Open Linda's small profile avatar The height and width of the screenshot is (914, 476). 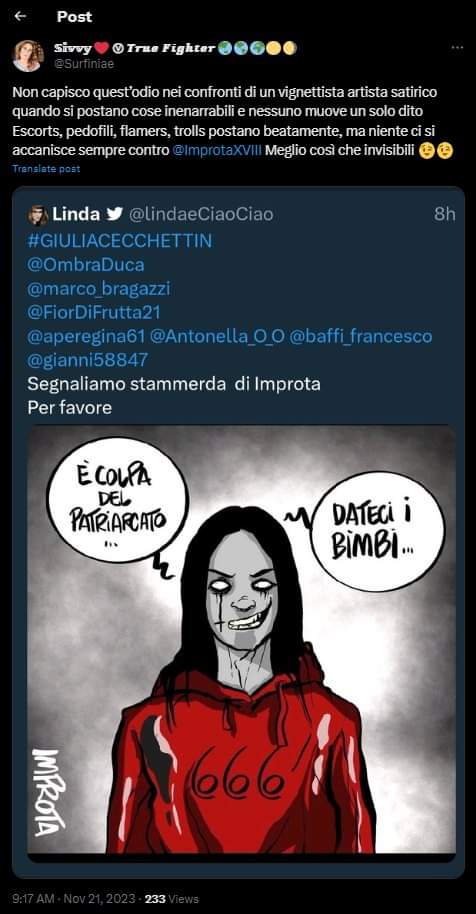point(38,215)
